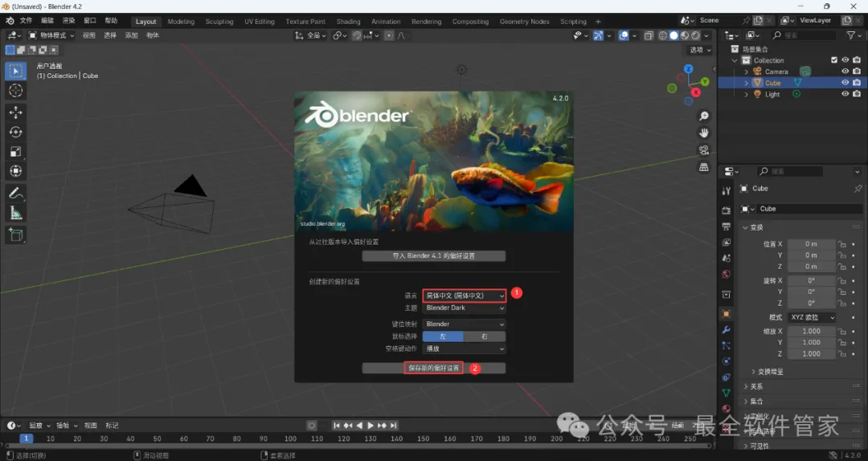Open the Render properties tab
The width and height of the screenshot is (868, 461).
coord(727,210)
